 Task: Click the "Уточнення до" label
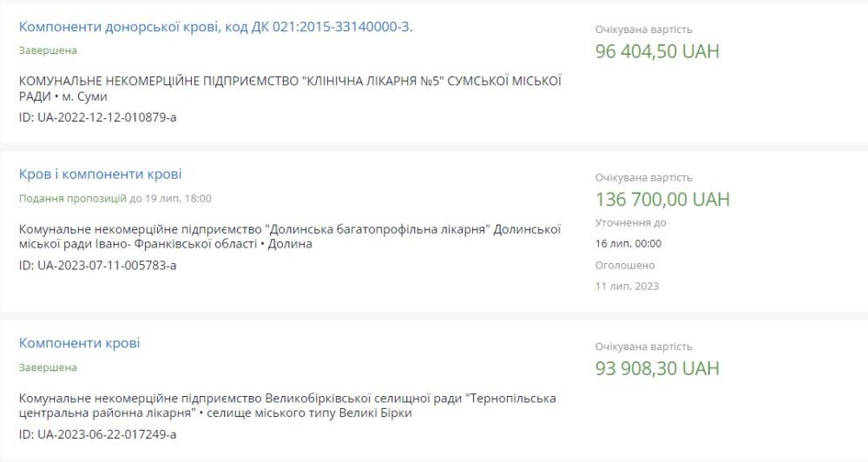click(630, 222)
